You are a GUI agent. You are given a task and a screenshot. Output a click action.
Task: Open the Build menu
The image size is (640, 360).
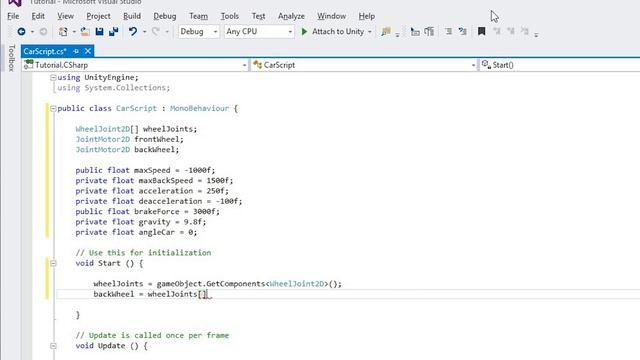click(x=132, y=16)
